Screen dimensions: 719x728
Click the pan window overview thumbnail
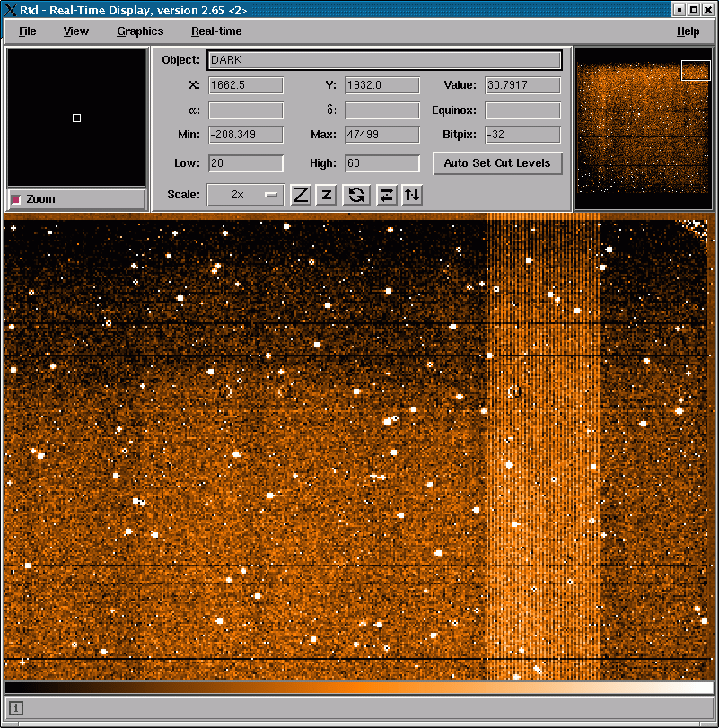point(643,128)
